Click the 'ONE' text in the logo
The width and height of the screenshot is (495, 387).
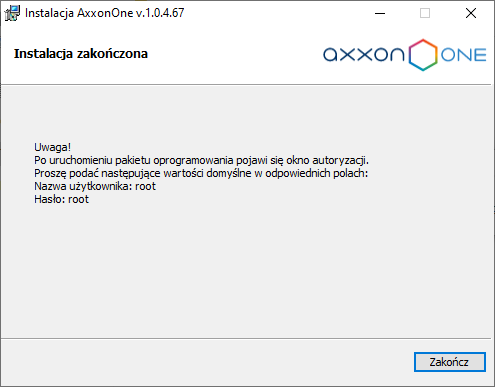click(463, 55)
